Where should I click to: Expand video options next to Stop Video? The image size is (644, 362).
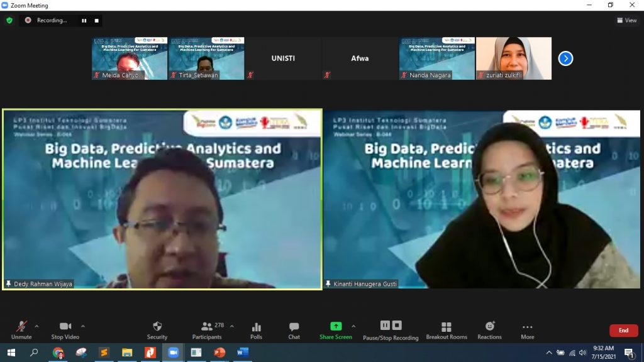(x=83, y=326)
